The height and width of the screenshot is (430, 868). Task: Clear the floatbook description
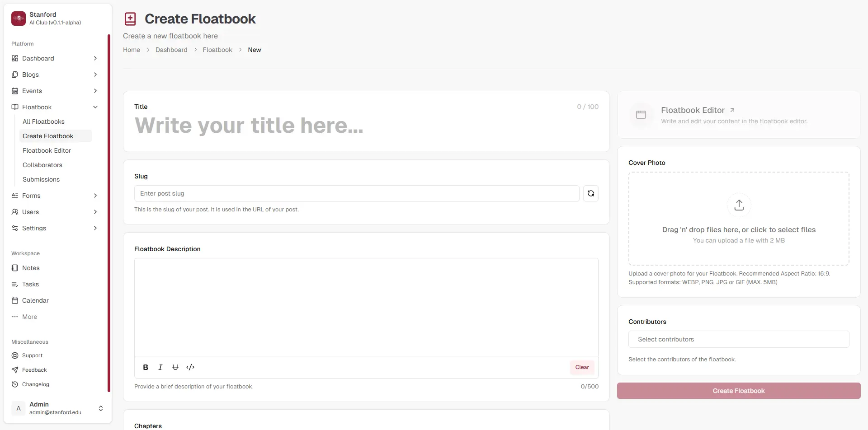pos(582,367)
